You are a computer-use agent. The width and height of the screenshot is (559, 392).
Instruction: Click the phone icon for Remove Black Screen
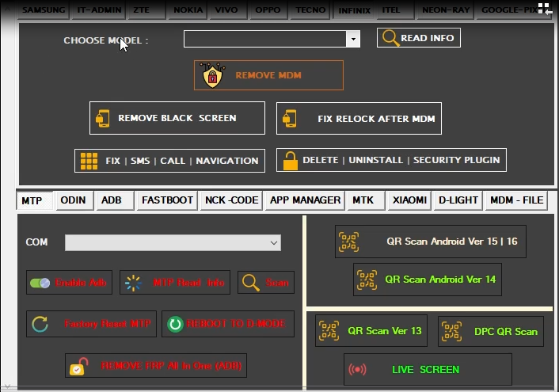click(103, 118)
